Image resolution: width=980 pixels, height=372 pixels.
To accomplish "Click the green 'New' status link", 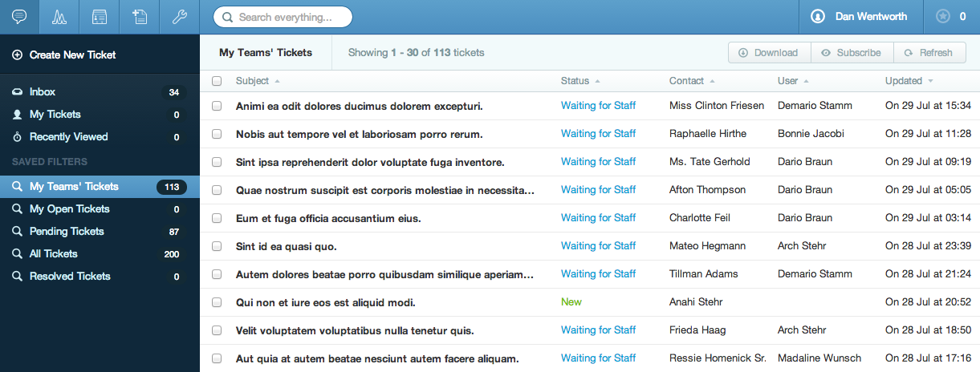I will pyautogui.click(x=571, y=302).
